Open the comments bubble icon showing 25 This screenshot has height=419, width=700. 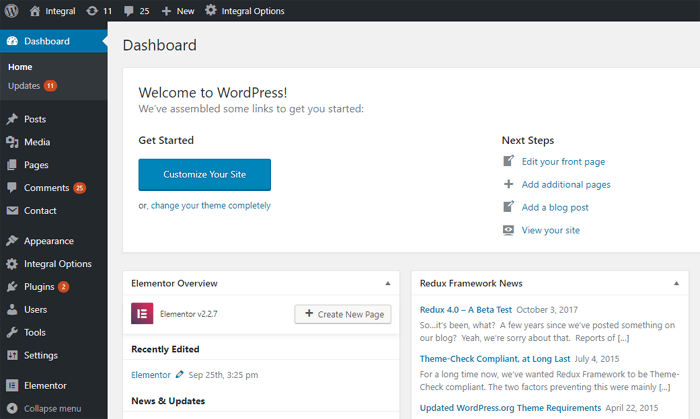tap(129, 11)
